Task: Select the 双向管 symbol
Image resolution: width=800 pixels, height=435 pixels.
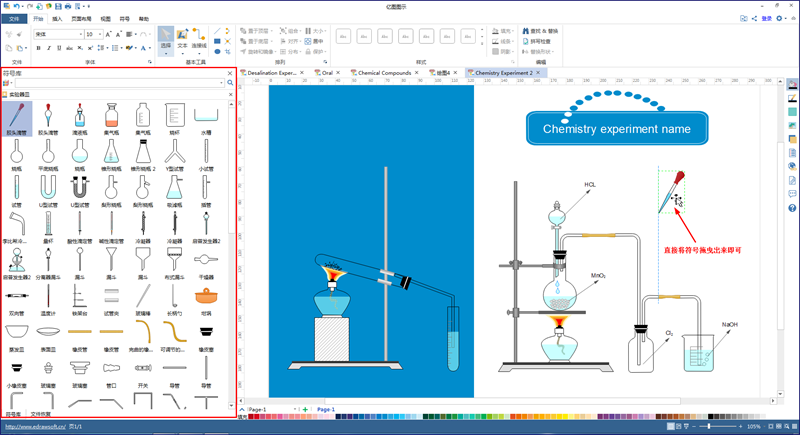Action: 17,296
